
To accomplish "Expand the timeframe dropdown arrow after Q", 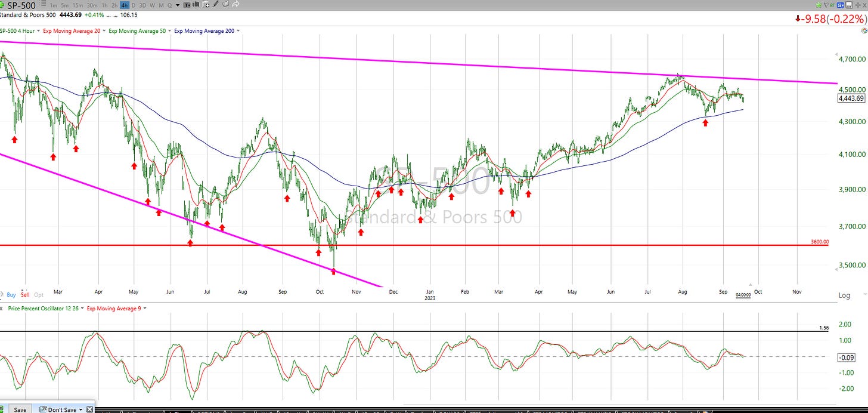I will 178,5.
